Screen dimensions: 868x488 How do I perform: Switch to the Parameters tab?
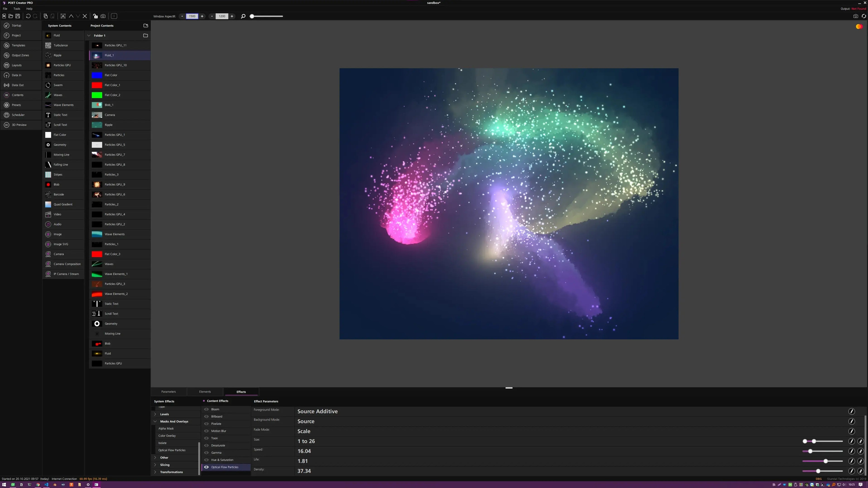[x=168, y=392]
